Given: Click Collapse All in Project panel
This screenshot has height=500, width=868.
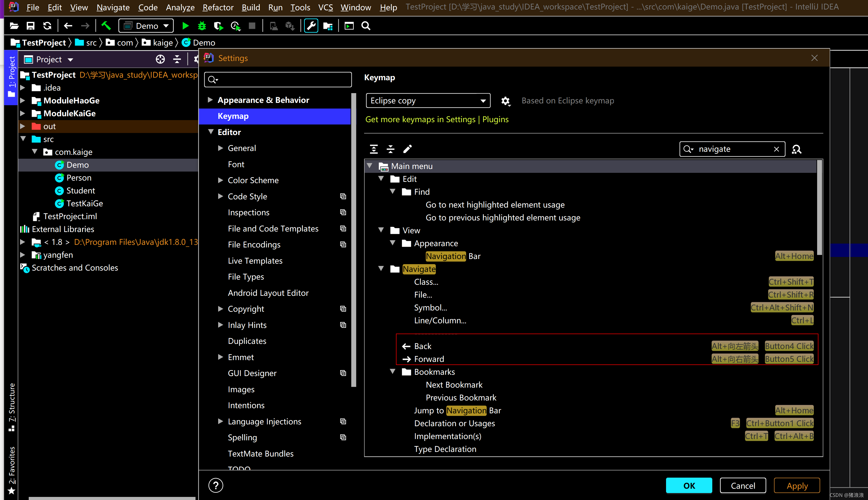Looking at the screenshot, I should tap(177, 59).
